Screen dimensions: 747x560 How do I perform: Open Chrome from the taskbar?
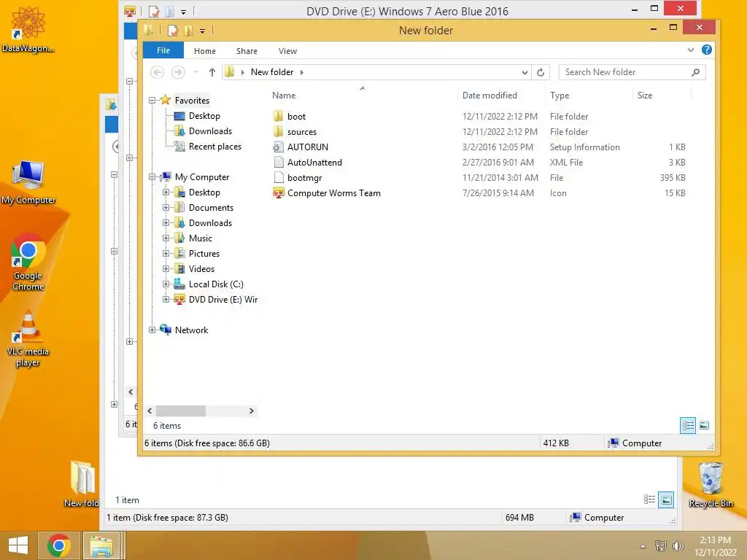(x=58, y=545)
